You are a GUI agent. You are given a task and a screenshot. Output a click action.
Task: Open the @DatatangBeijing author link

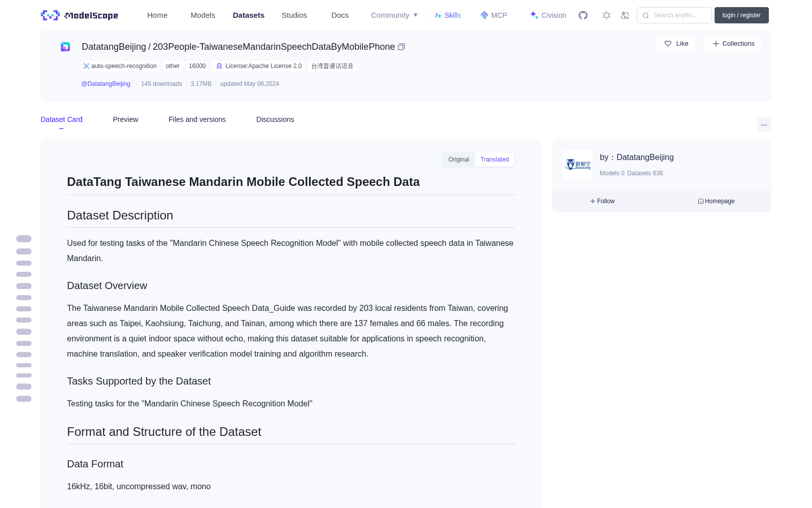pyautogui.click(x=106, y=84)
